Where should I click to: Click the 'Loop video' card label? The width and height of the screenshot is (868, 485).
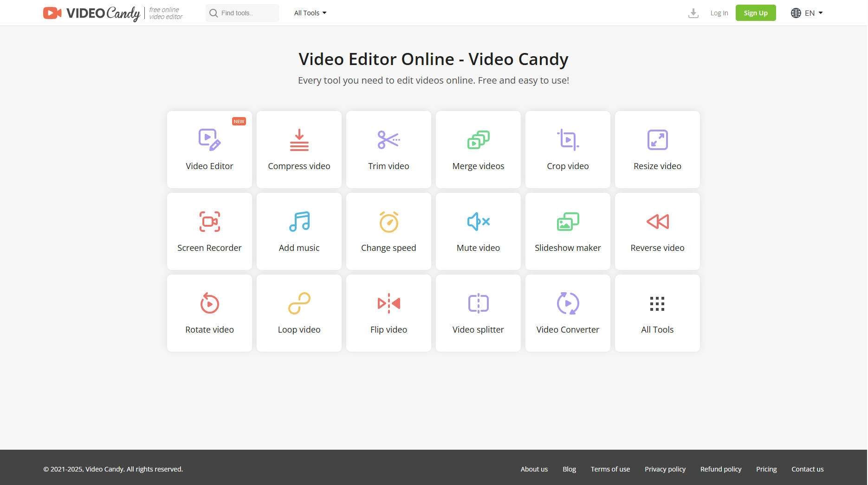tap(299, 330)
